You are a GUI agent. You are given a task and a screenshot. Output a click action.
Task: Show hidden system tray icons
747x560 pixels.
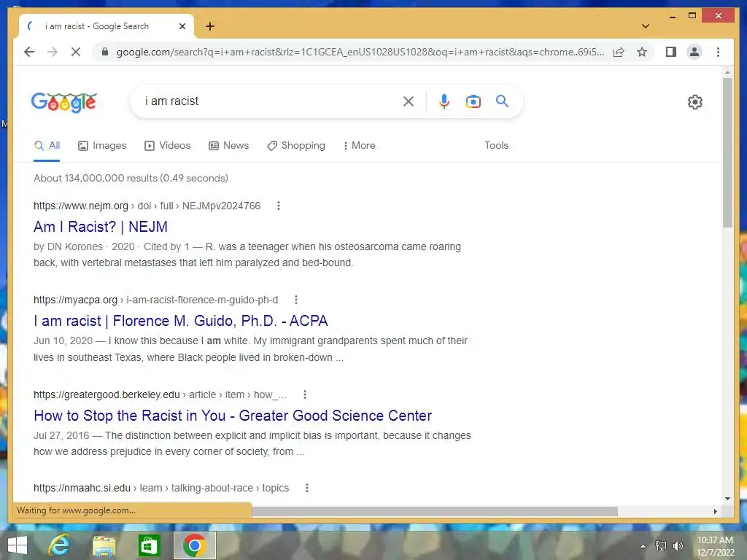click(643, 546)
